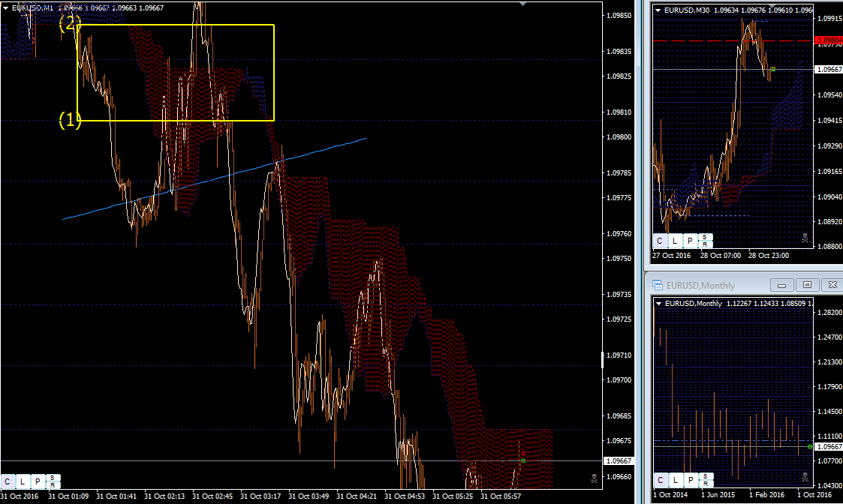Minimize the EURUSD,Monthly chart window
This screenshot has height=504, width=843.
(782, 285)
